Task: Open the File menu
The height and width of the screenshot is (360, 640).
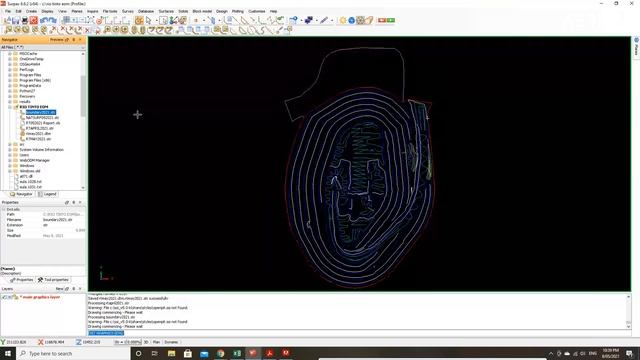Action: 8,11
